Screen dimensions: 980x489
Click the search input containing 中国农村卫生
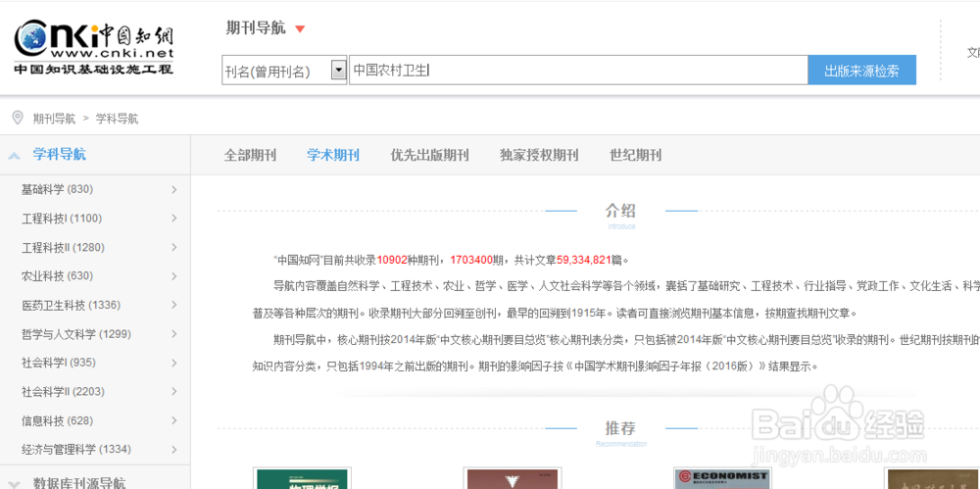pyautogui.click(x=578, y=70)
